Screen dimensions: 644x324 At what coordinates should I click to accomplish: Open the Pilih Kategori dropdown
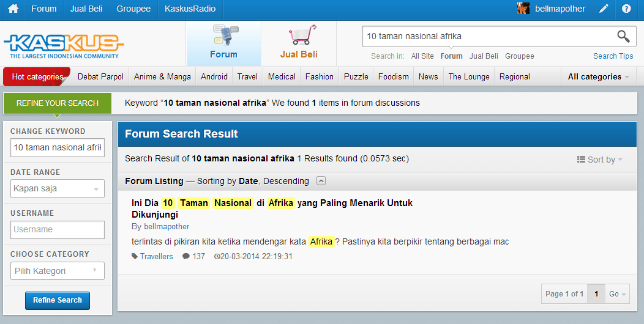[x=58, y=271]
